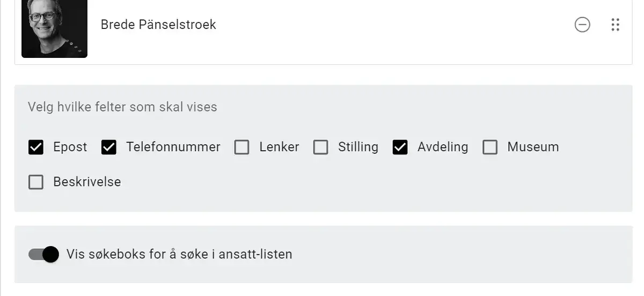644x296 pixels.
Task: Tick the Stilling checkbox
Action: point(321,147)
